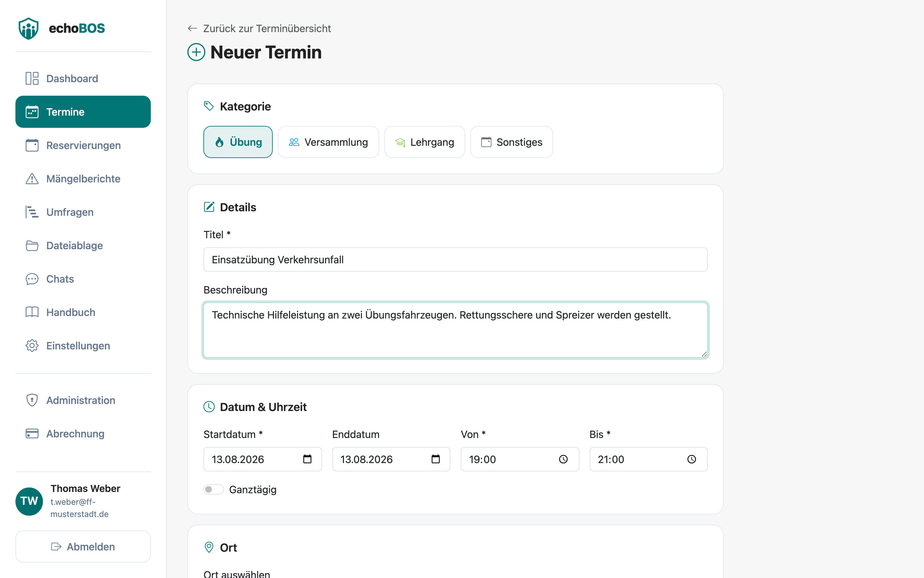Click the Chats speech bubble icon

pos(32,279)
